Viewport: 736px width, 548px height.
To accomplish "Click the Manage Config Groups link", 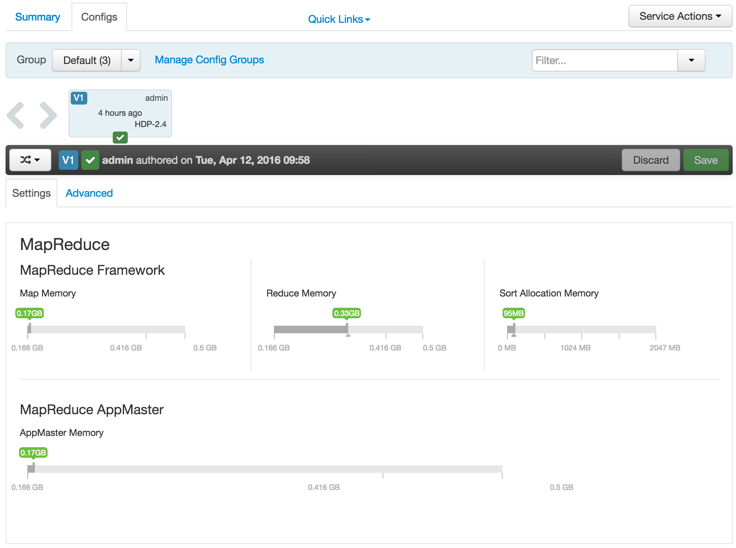I will [209, 60].
